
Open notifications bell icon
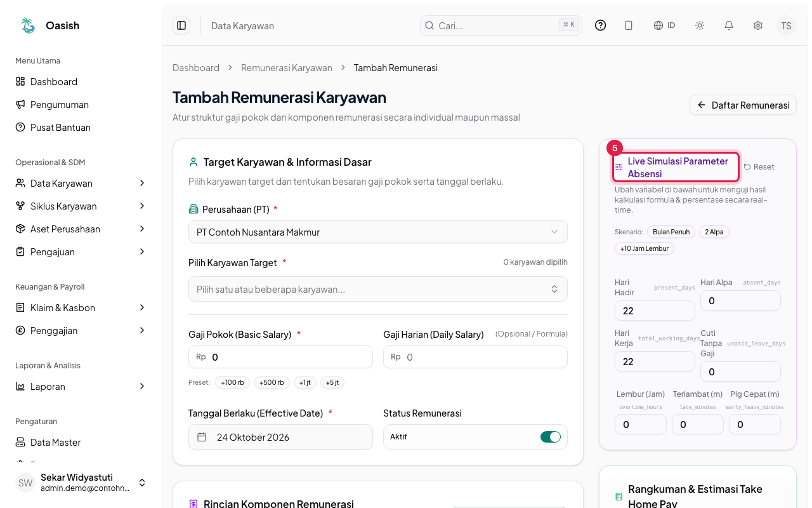pos(729,25)
